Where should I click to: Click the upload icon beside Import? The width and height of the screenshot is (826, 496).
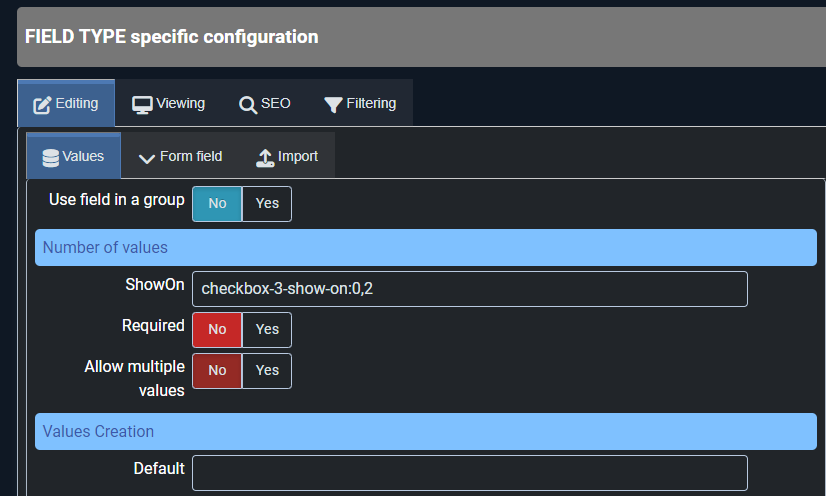click(x=265, y=157)
